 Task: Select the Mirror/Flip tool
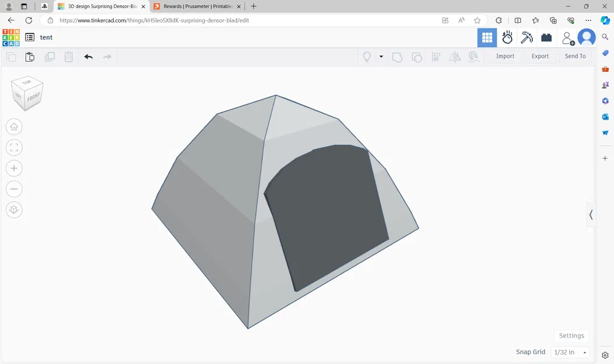pos(455,56)
